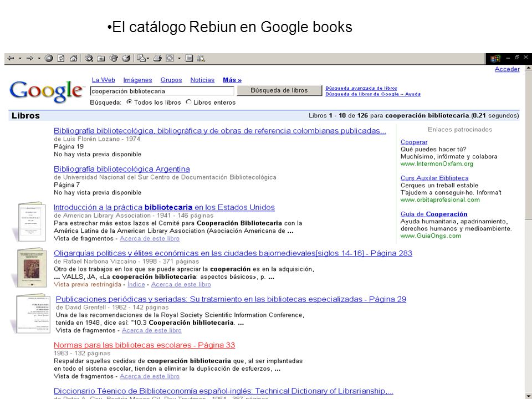Click the last toolbar icon after Discuss
The image size is (532, 399).
201,58
